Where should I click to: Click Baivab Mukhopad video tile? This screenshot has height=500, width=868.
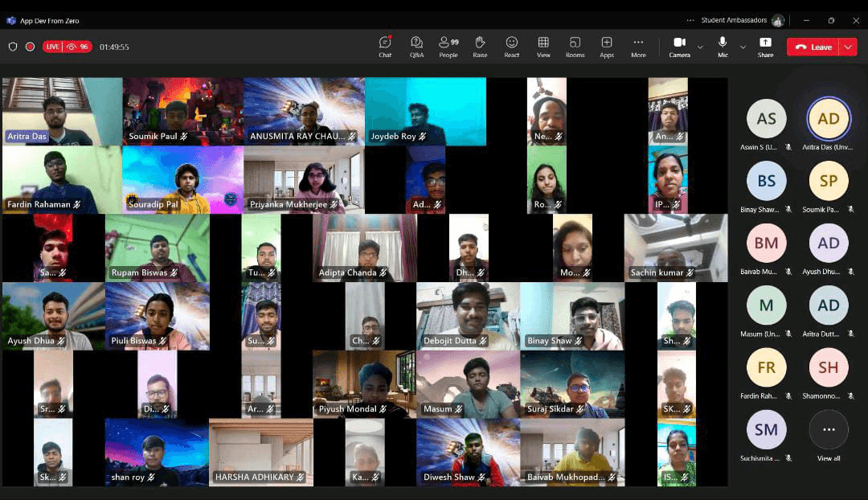572,453
